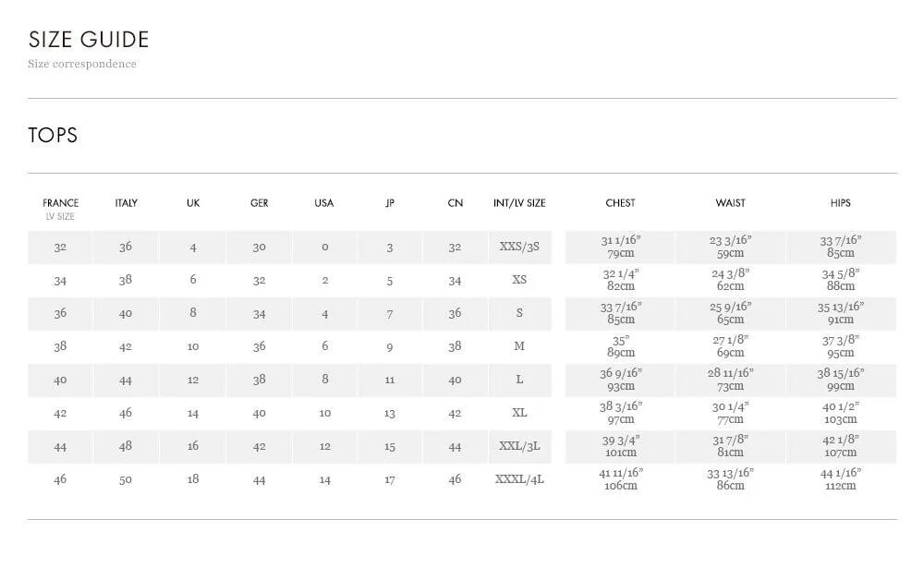Click the FRANCE column header
This screenshot has width=924, height=580.
coord(60,203)
